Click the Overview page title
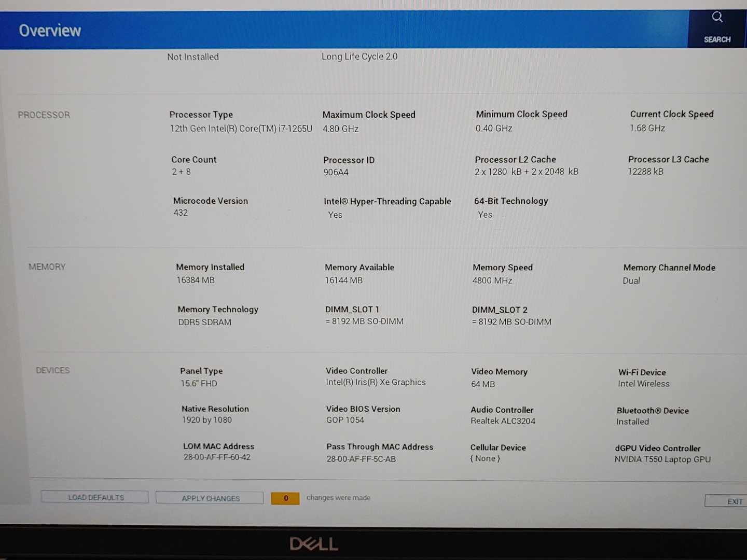Screen dimensions: 747x560 coord(50,31)
